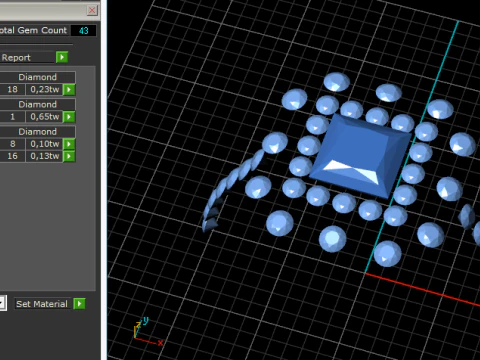Click the Total Gem Count label

coord(33,30)
